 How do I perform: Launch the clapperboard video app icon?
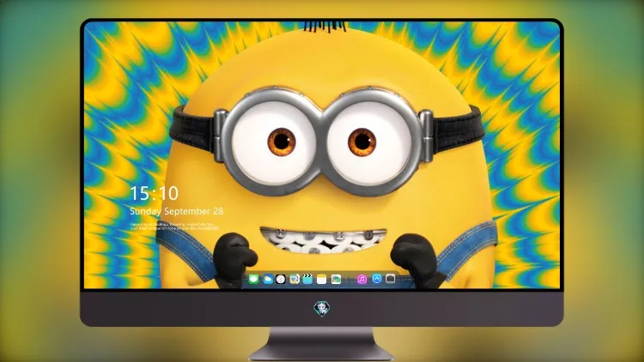point(307,280)
